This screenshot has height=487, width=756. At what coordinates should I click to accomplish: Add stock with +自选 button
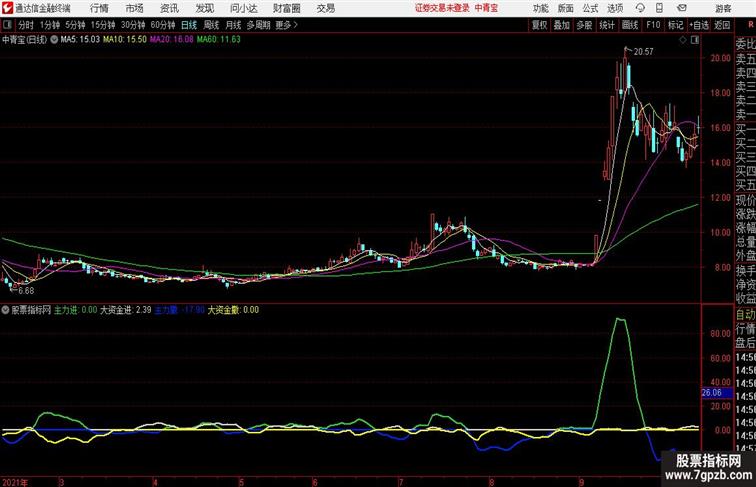pos(699,25)
